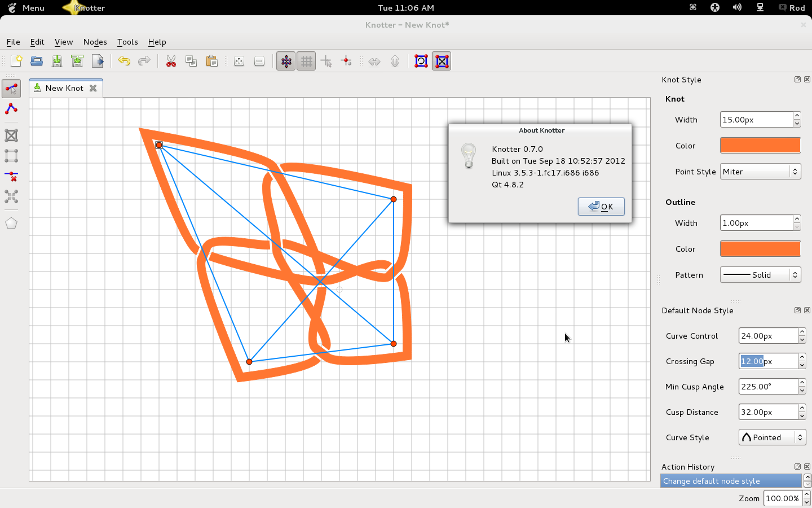Toggle the crossed square nodes toolbar button
Viewport: 812px width, 508px height.
coord(442,61)
